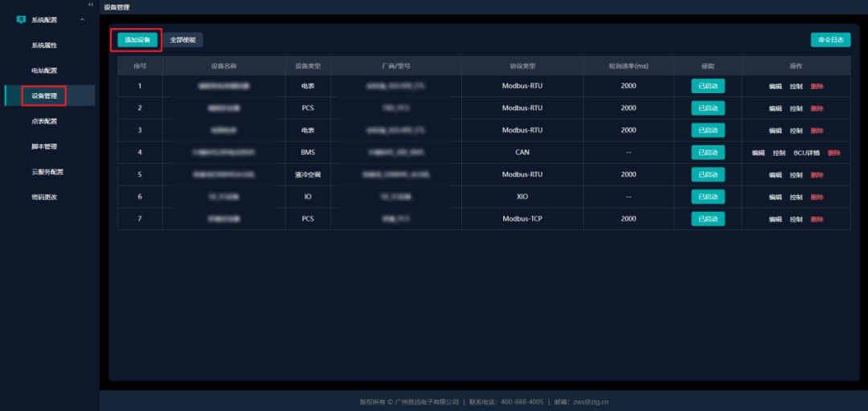Toggle 已启动 for device row 7
This screenshot has height=411, width=868.
[707, 218]
